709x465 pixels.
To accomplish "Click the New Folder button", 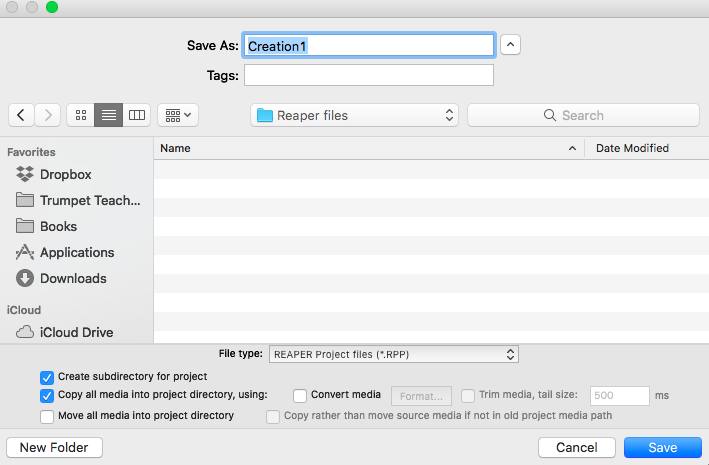I will [54, 447].
